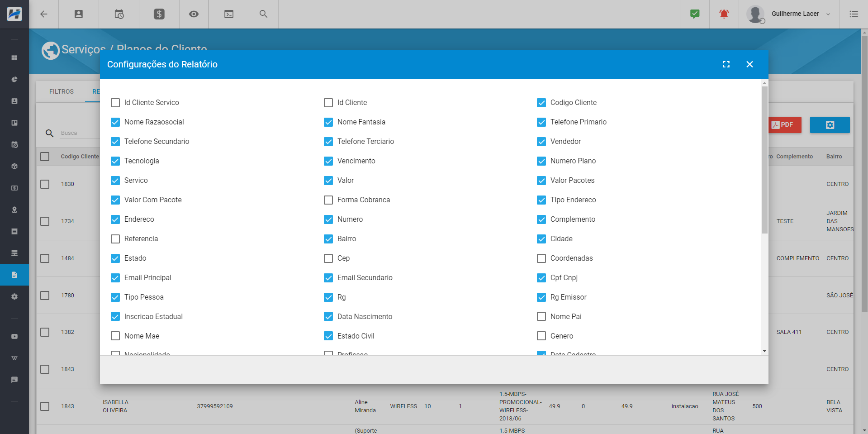Check the Nome Mae option
Screen dimensions: 868x434
(x=115, y=336)
